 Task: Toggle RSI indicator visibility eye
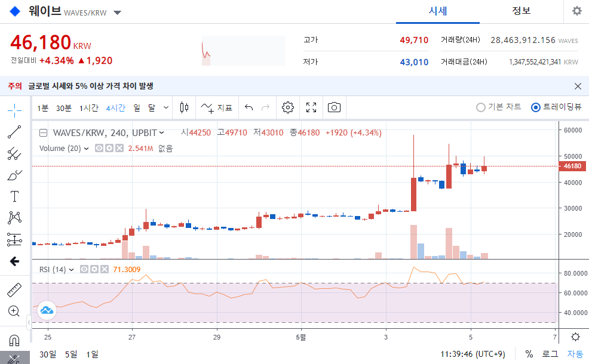point(84,269)
